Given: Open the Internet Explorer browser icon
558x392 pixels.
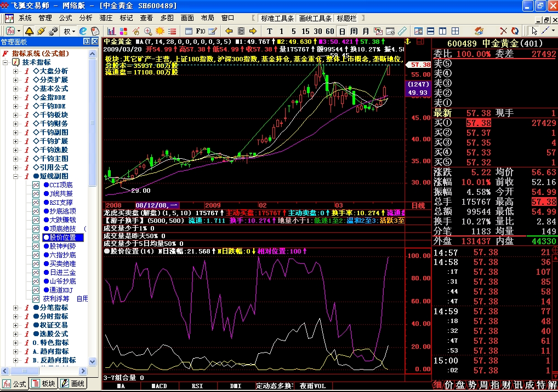Looking at the screenshot, I should click(x=83, y=31).
